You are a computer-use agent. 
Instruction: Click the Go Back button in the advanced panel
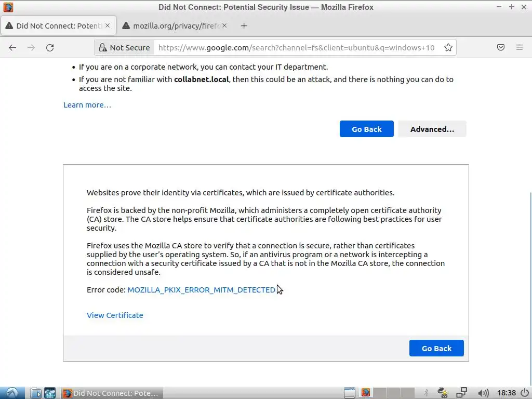coord(436,348)
